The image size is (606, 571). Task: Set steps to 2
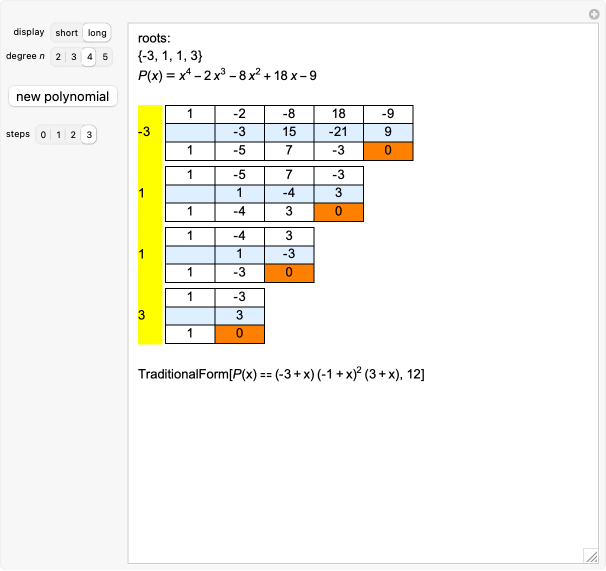tap(73, 134)
